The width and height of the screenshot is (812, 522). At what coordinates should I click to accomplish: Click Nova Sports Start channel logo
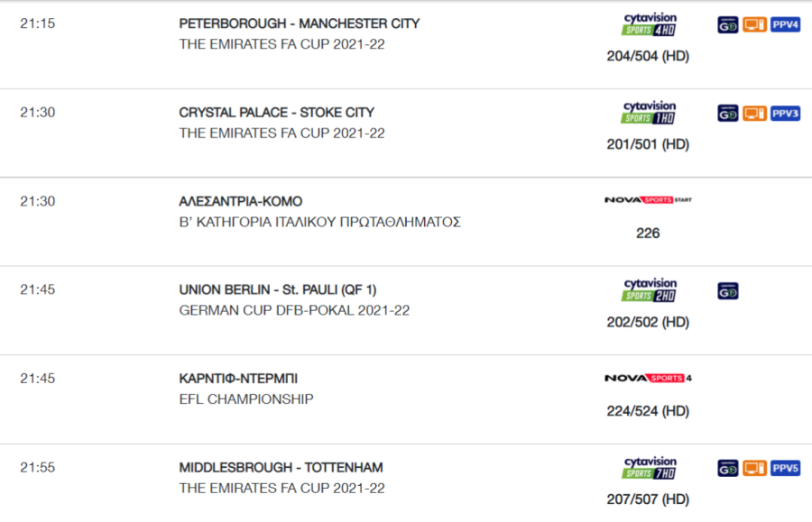[648, 200]
